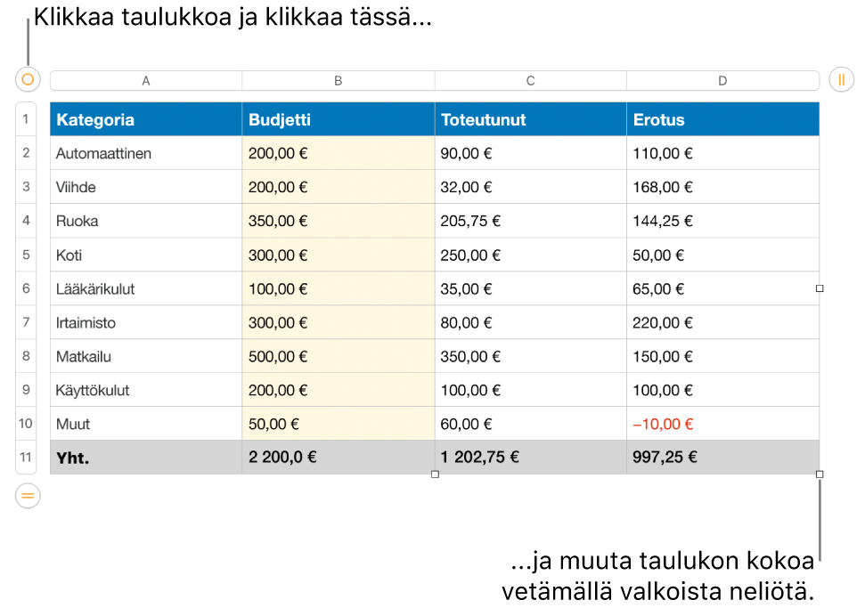865x616 pixels.
Task: Click the right-middle white resize square
Action: coord(820,288)
